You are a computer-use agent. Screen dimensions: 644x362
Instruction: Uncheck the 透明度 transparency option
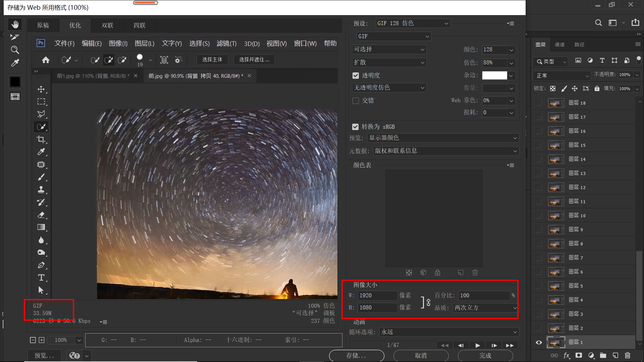point(356,75)
